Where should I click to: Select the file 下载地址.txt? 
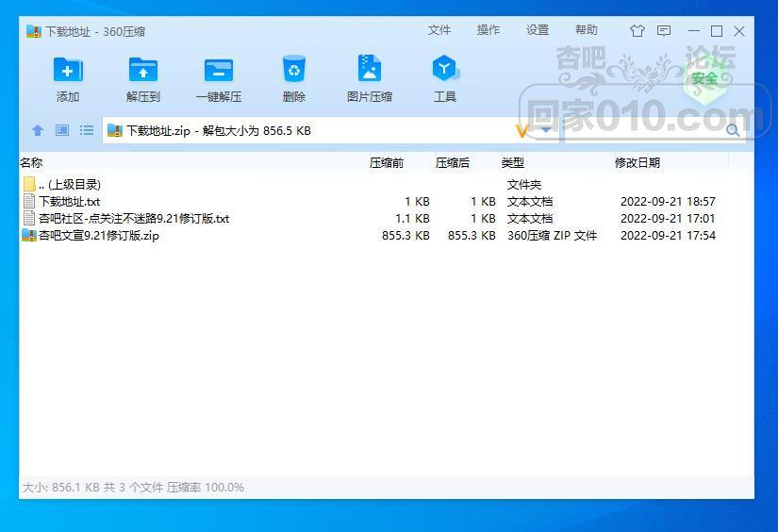point(70,202)
